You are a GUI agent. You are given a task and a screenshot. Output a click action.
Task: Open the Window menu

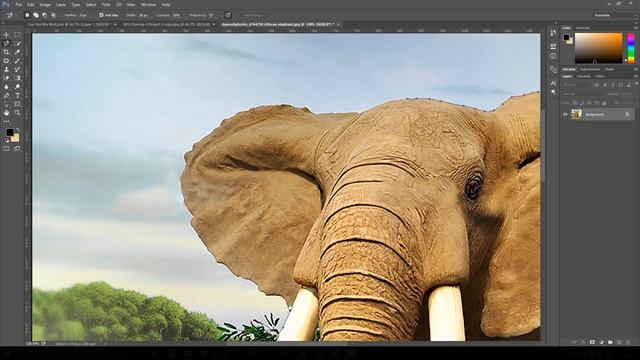click(148, 5)
